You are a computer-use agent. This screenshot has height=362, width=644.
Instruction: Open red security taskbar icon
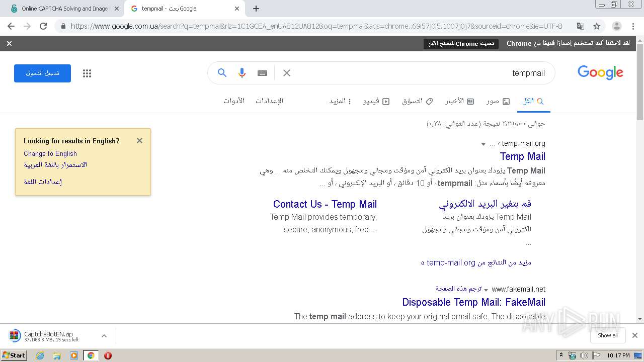tap(108, 355)
